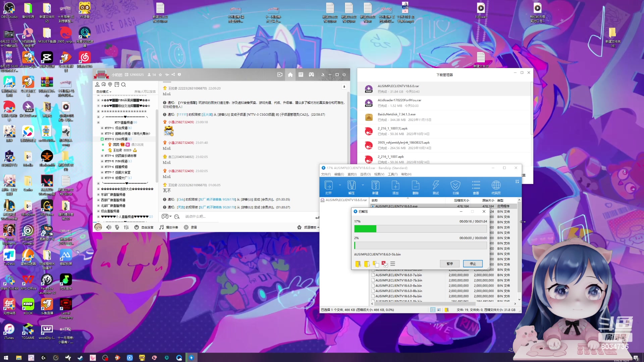Viewport: 644px width, 362px height.
Task: Click the zipped folder icon in extraction dialog
Action: 358,264
